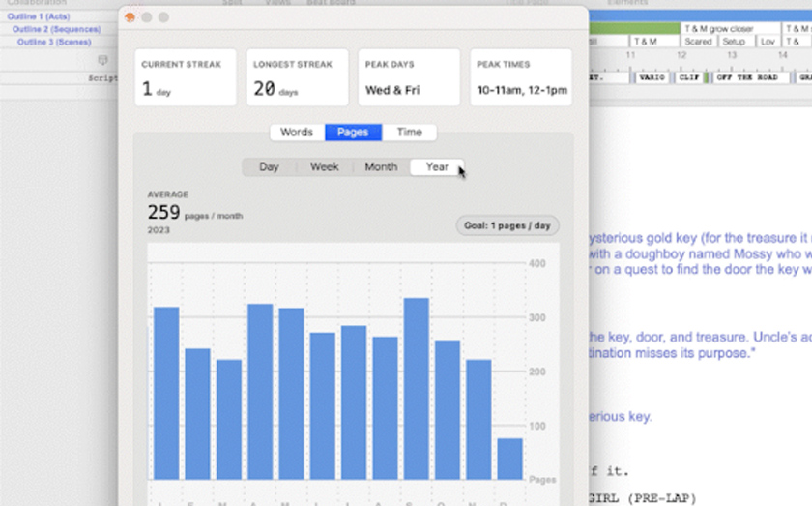Screen dimensions: 812x506
Task: Select the Peak Days card
Action: coord(409,77)
